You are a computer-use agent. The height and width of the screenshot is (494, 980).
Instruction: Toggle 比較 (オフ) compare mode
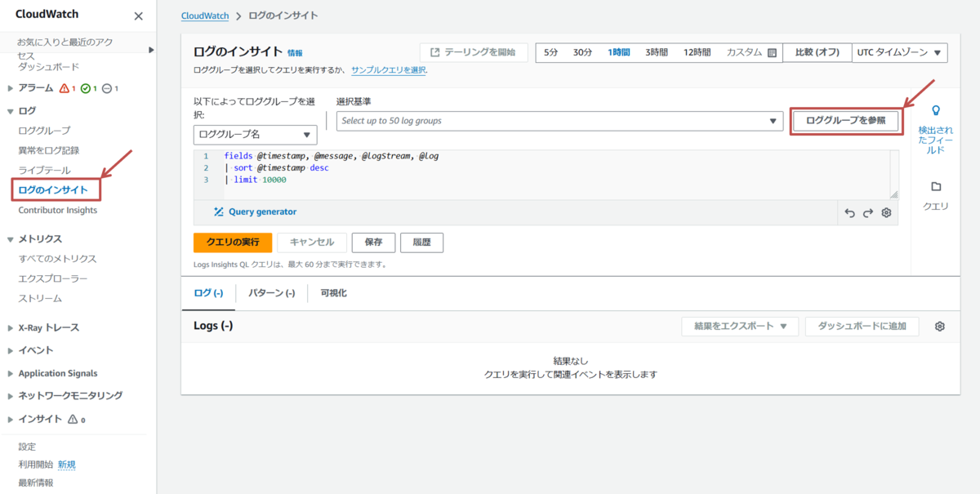(817, 52)
